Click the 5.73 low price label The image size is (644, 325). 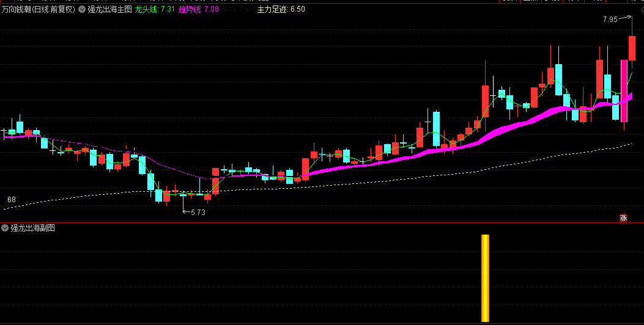(198, 212)
